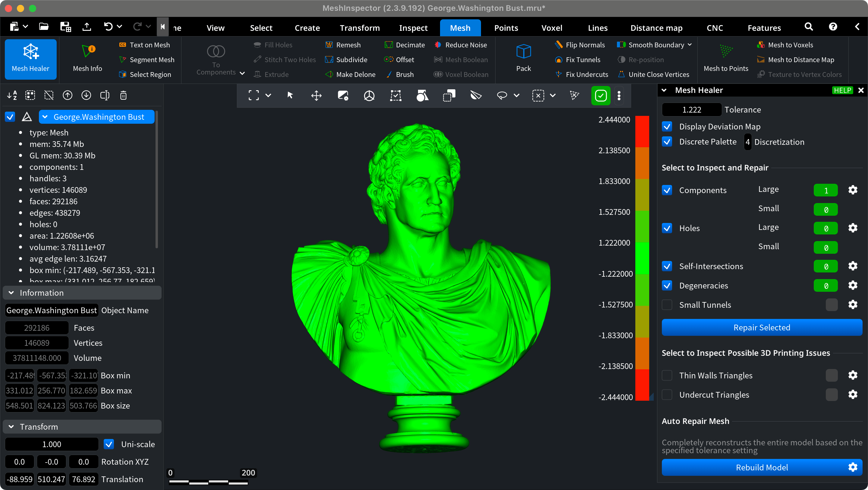Click the Rebuild Model button
868x490 pixels.
762,467
